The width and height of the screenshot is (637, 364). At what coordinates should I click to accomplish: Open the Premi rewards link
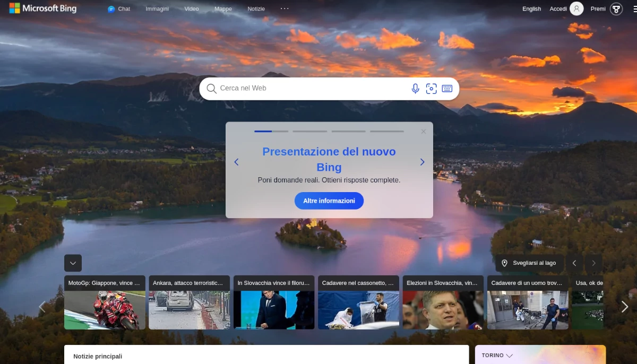pyautogui.click(x=598, y=9)
